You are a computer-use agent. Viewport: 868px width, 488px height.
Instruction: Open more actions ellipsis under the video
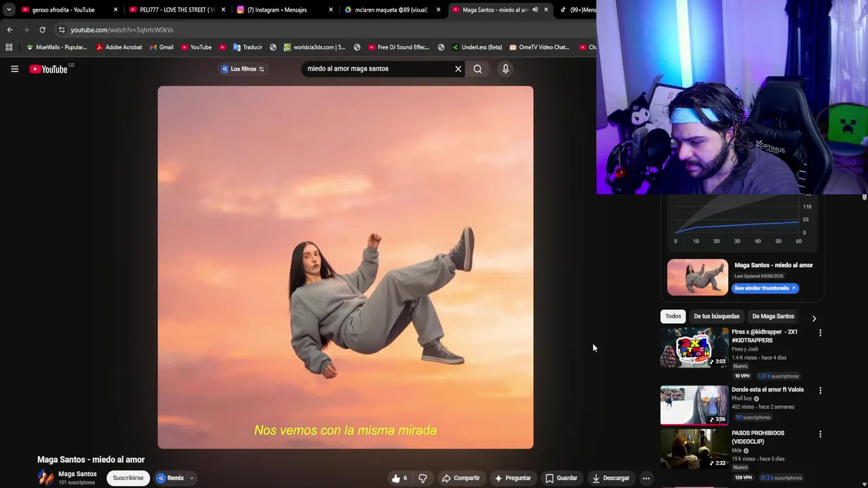[646, 478]
